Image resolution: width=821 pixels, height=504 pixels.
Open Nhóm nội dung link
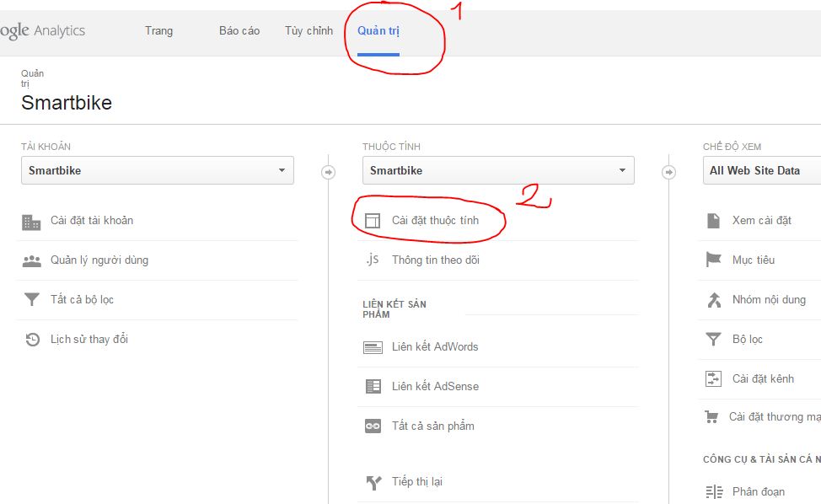click(770, 299)
